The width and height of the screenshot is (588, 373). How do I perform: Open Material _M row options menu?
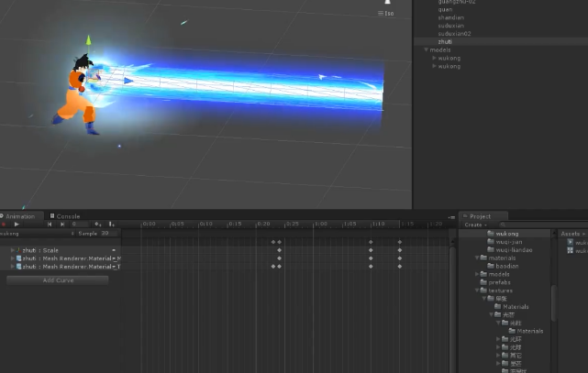pyautogui.click(x=114, y=258)
